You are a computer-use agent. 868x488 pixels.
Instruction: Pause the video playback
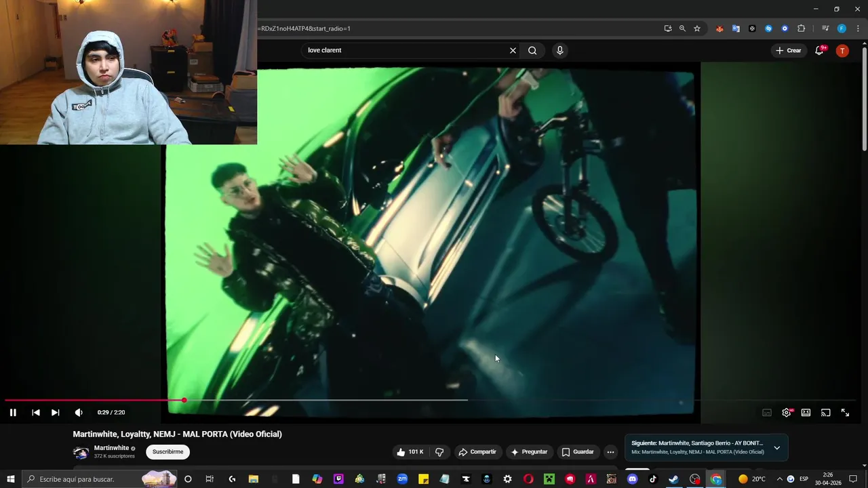[x=13, y=412]
